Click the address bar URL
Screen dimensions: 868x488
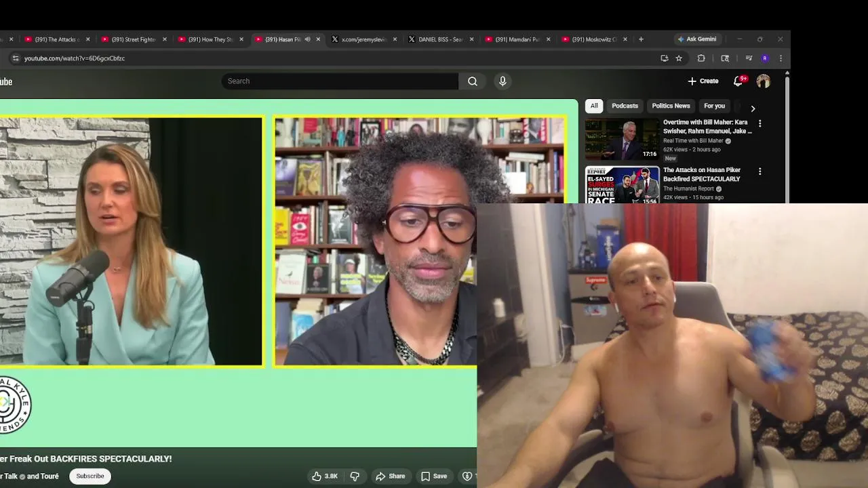click(75, 58)
